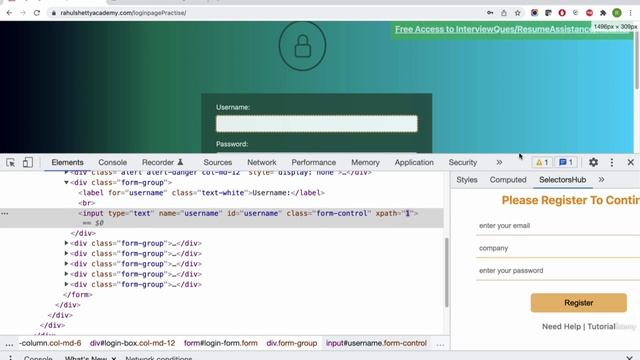The width and height of the screenshot is (640, 360).
Task: Open the DevTools customize three-dot menu
Action: coord(611,162)
